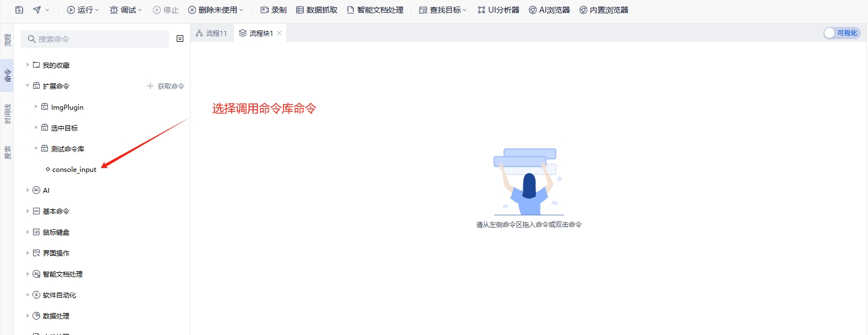This screenshot has width=868, height=335.
Task: Click the paper-plane publish icon
Action: (x=37, y=10)
